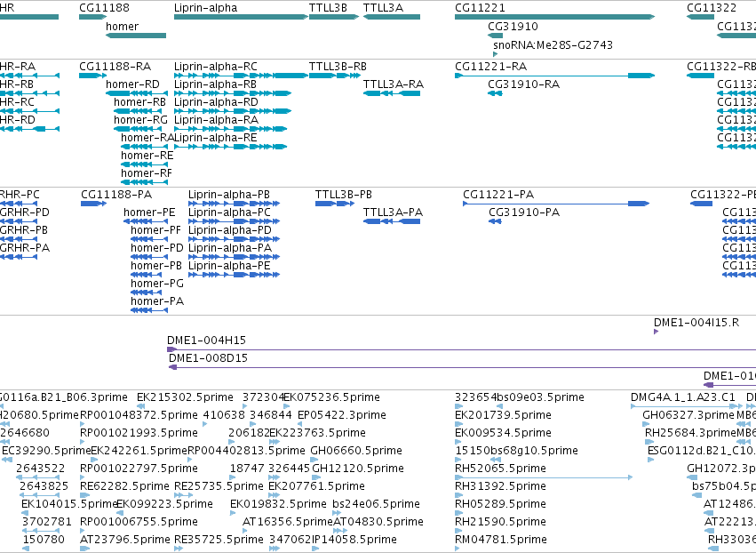The image size is (756, 553).
Task: Open the IP14058.5prime EST label
Action: 354,540
